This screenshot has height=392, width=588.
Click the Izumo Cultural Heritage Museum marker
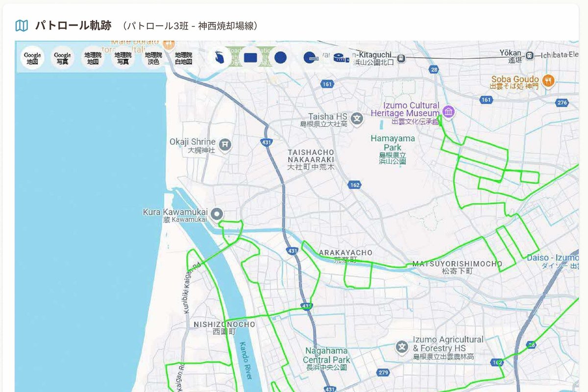tap(448, 111)
